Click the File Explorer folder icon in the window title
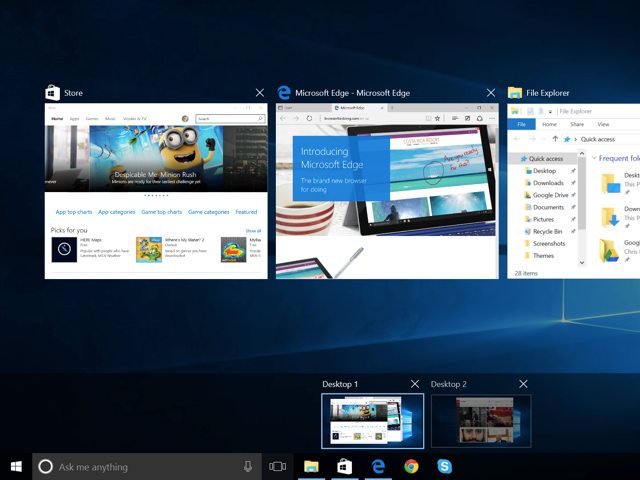The image size is (640, 480). coord(515,93)
